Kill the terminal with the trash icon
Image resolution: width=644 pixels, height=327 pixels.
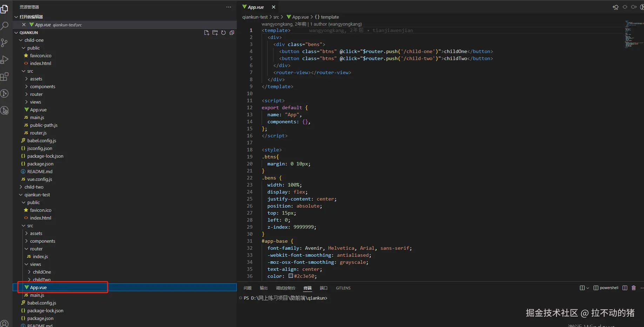click(633, 288)
